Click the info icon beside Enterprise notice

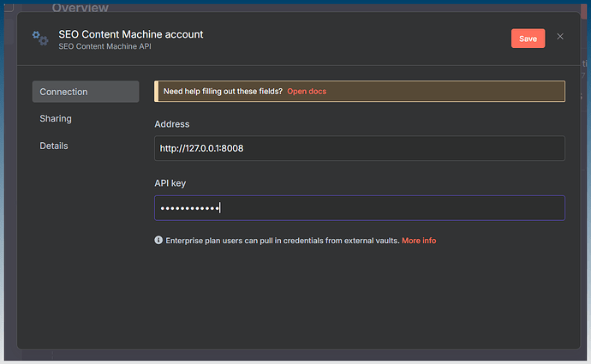158,240
